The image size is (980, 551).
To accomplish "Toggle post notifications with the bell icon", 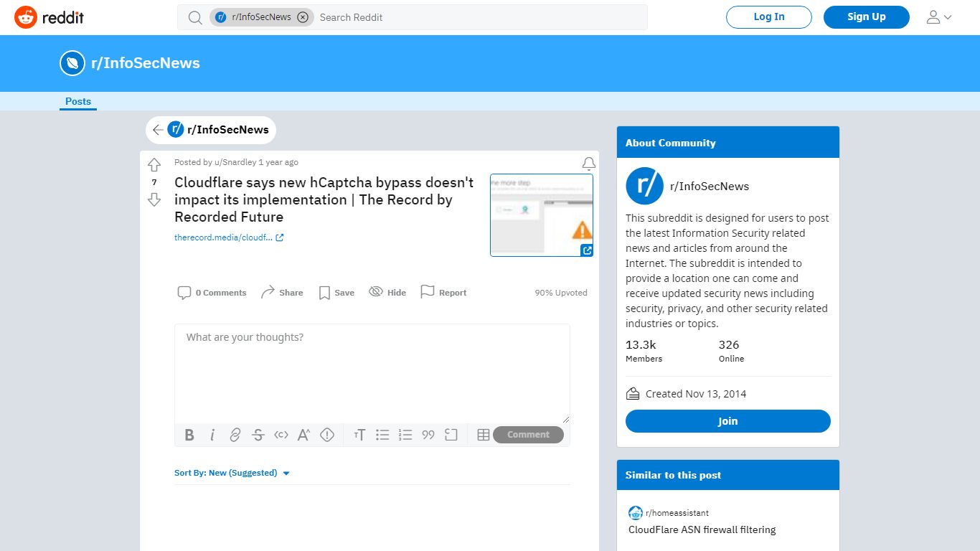I will 589,164.
